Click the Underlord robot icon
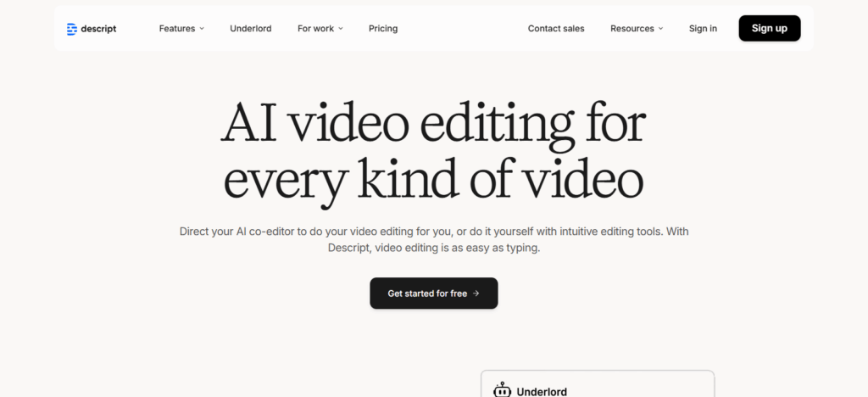 point(502,390)
